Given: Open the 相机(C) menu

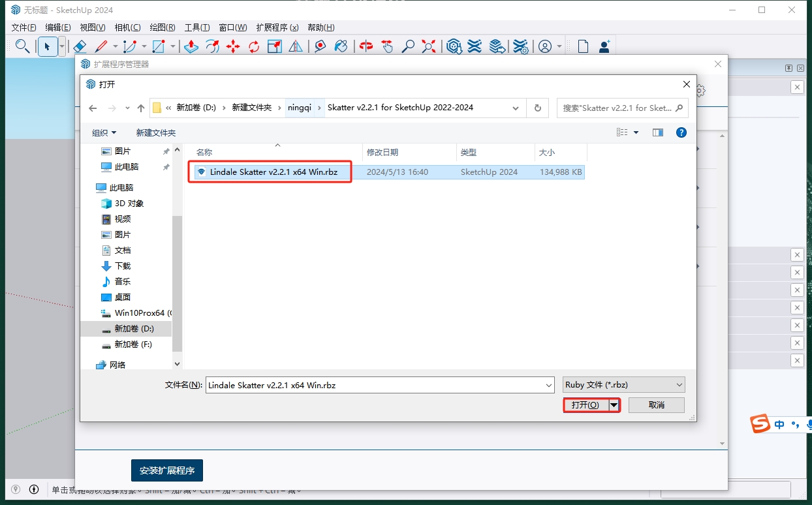Looking at the screenshot, I should point(127,27).
